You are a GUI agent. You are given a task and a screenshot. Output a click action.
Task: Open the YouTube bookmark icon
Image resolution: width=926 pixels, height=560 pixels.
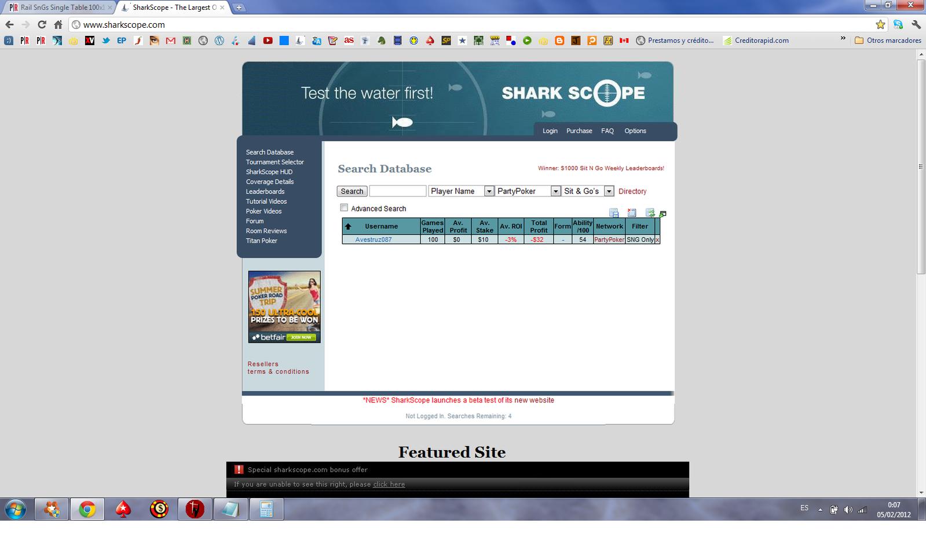click(x=268, y=41)
